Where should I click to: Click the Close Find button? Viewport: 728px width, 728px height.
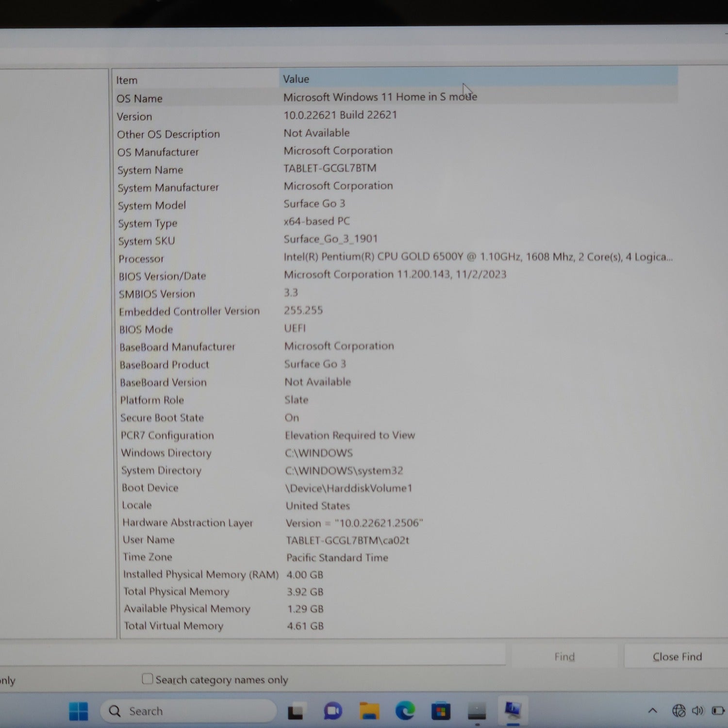coord(677,657)
